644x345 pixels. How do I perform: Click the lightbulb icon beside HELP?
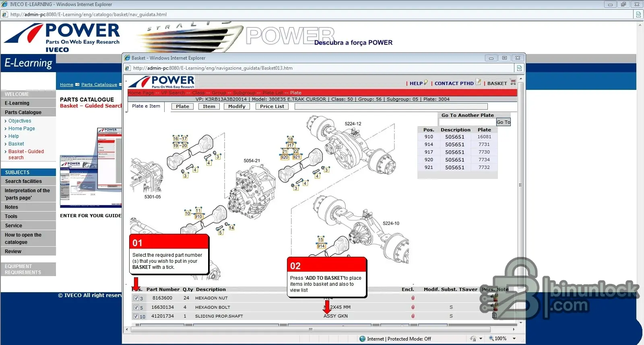point(426,82)
